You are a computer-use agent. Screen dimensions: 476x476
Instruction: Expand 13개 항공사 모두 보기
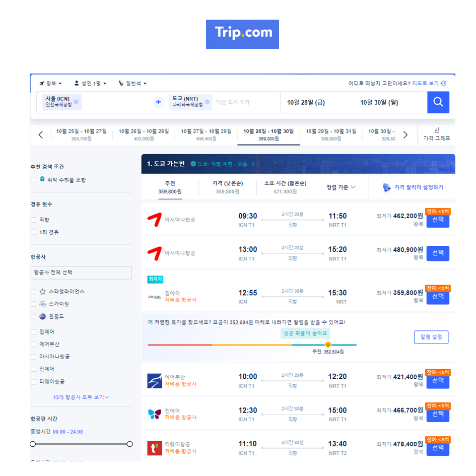pos(81,397)
